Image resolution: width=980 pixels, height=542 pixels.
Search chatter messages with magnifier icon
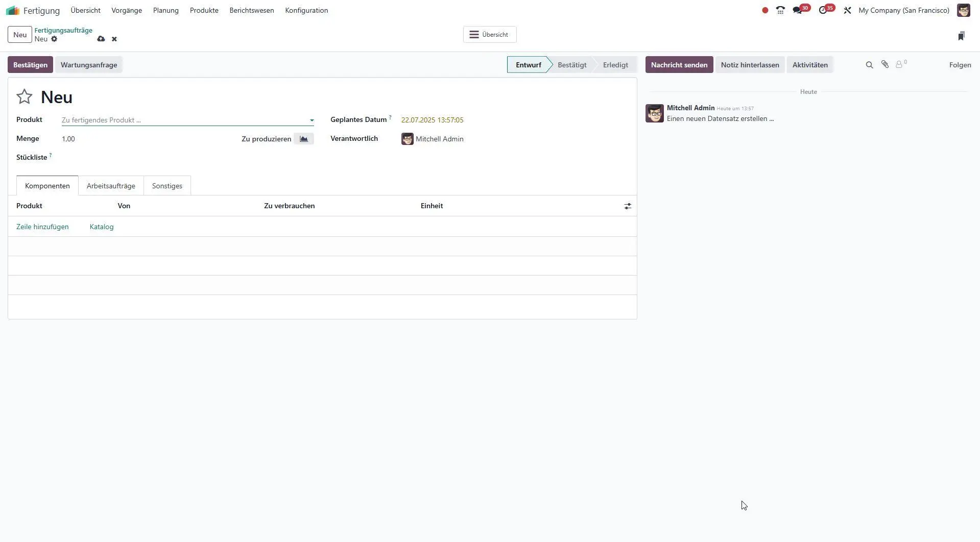(x=869, y=65)
